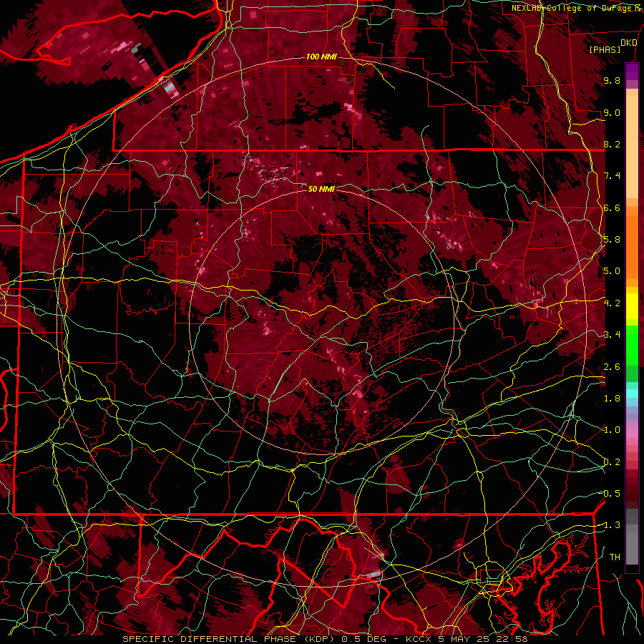The height and width of the screenshot is (644, 644).
Task: Select the TH threshold label on the legend
Action: [615, 557]
